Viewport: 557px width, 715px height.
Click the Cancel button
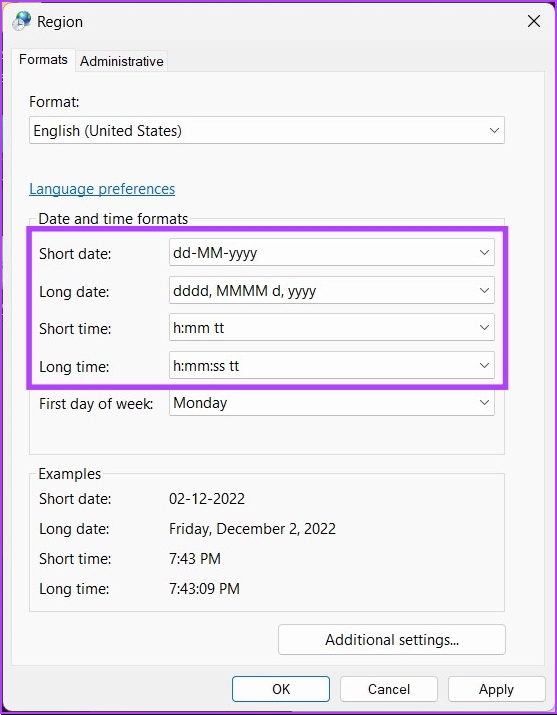click(389, 689)
